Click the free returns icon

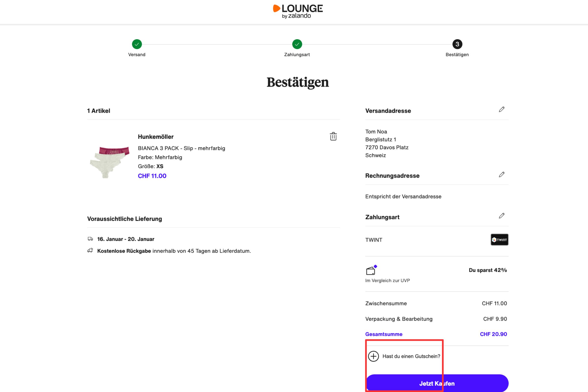pyautogui.click(x=90, y=250)
